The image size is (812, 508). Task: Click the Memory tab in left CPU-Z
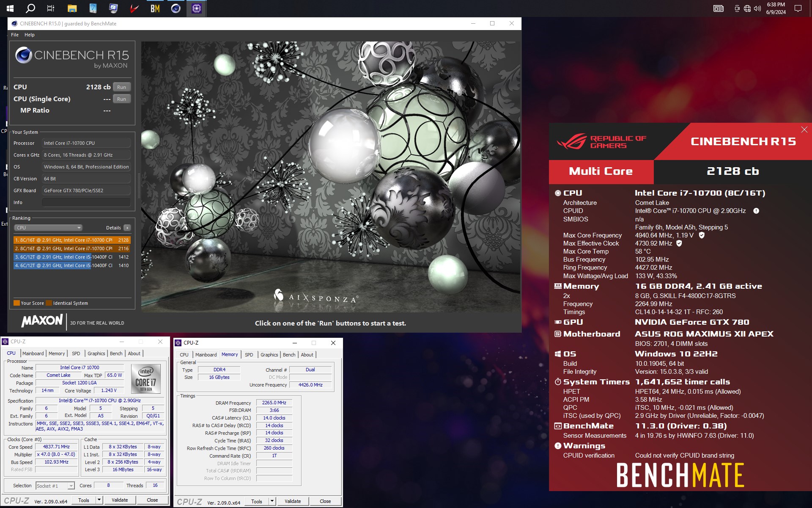coord(57,353)
